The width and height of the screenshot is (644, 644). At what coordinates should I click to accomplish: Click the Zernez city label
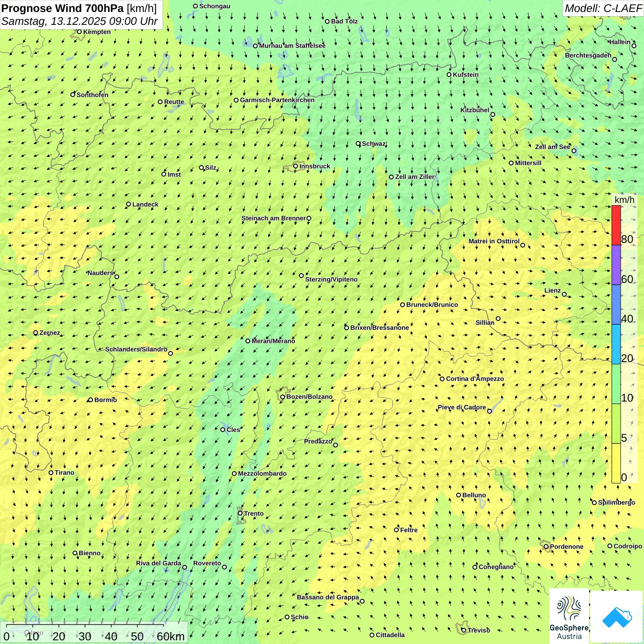coord(50,333)
